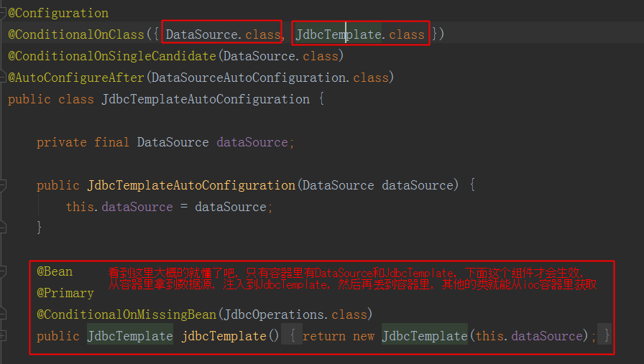
Task: Collapse the constructor using its gutter fold toggle
Action: tap(2, 185)
